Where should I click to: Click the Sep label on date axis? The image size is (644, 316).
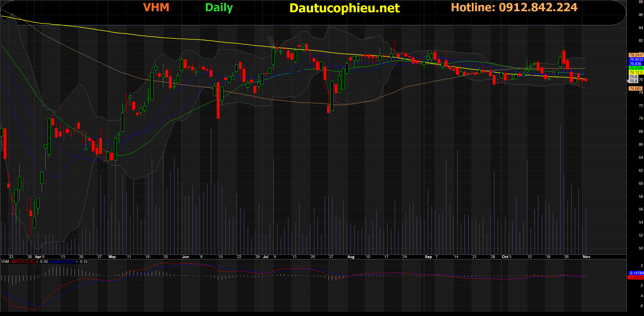428,257
